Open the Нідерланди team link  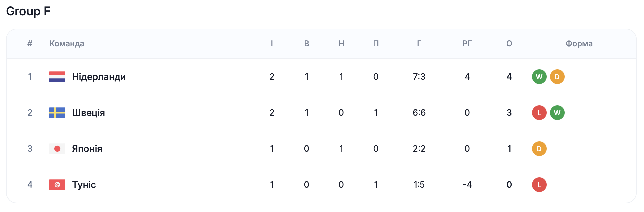pos(99,77)
